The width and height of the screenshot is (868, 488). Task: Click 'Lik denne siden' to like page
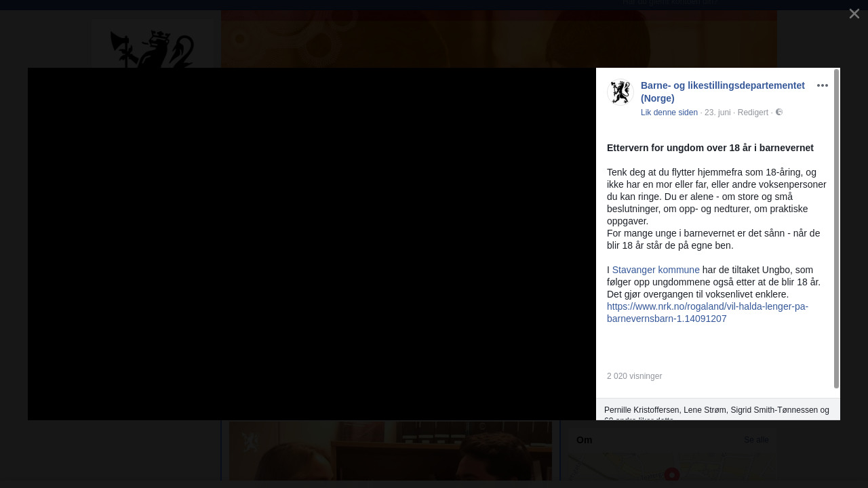669,113
